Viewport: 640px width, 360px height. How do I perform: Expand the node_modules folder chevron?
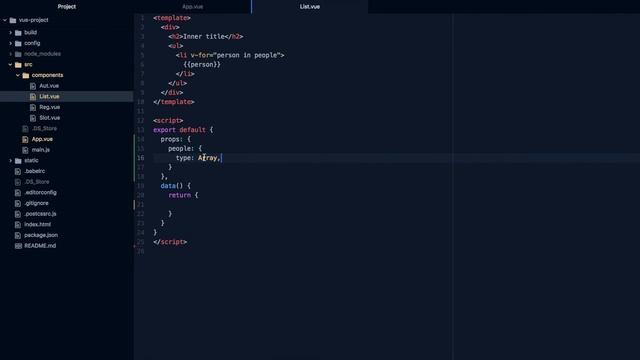click(x=11, y=53)
